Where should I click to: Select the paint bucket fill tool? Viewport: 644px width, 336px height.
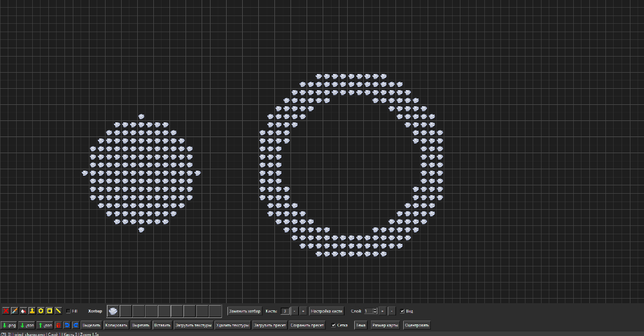23,311
